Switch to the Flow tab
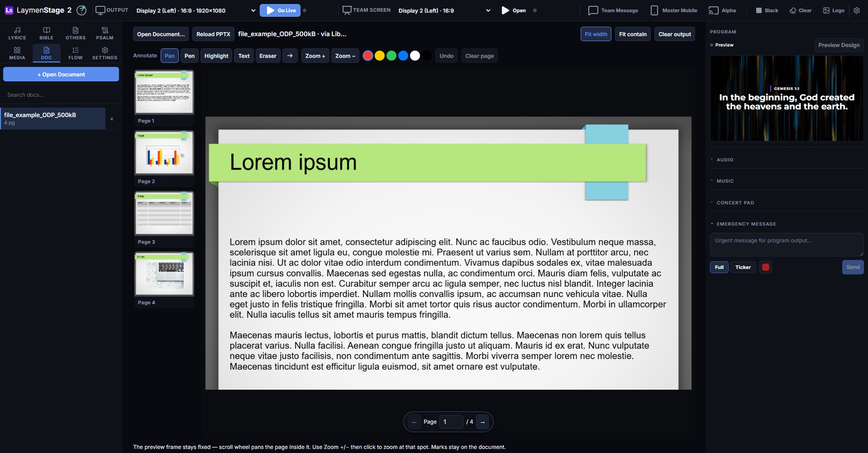The height and width of the screenshot is (453, 868). [x=76, y=53]
